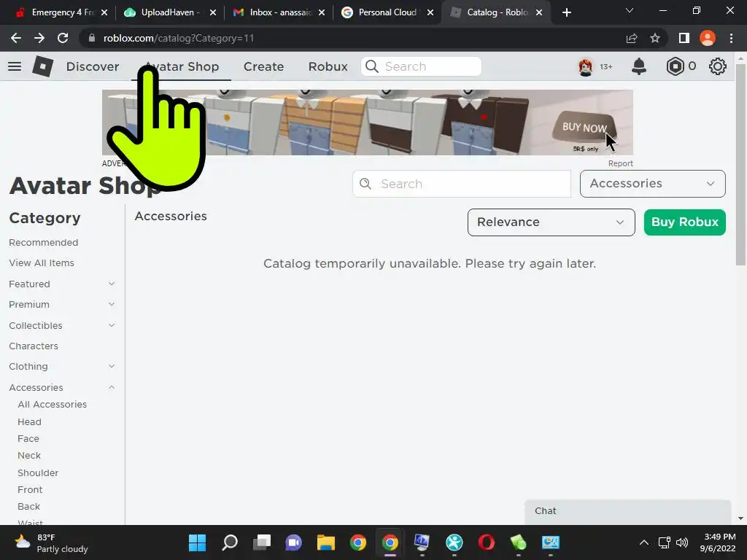Open the Chat panel
747x560 pixels.
pos(627,511)
